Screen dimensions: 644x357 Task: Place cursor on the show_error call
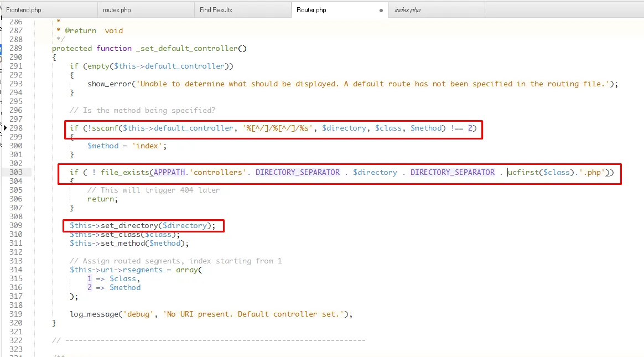click(110, 84)
